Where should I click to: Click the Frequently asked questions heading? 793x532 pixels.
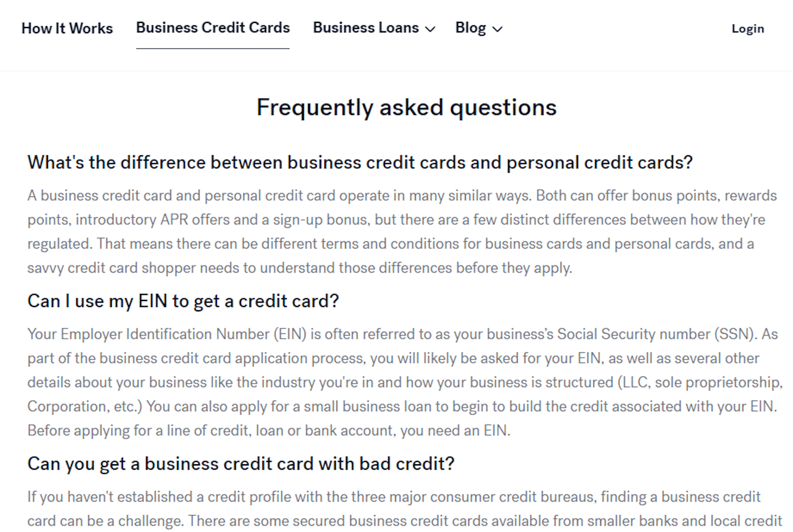click(x=406, y=107)
